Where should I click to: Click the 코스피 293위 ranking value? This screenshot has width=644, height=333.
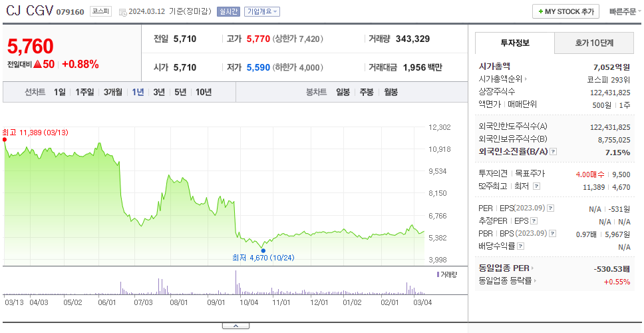click(x=609, y=79)
